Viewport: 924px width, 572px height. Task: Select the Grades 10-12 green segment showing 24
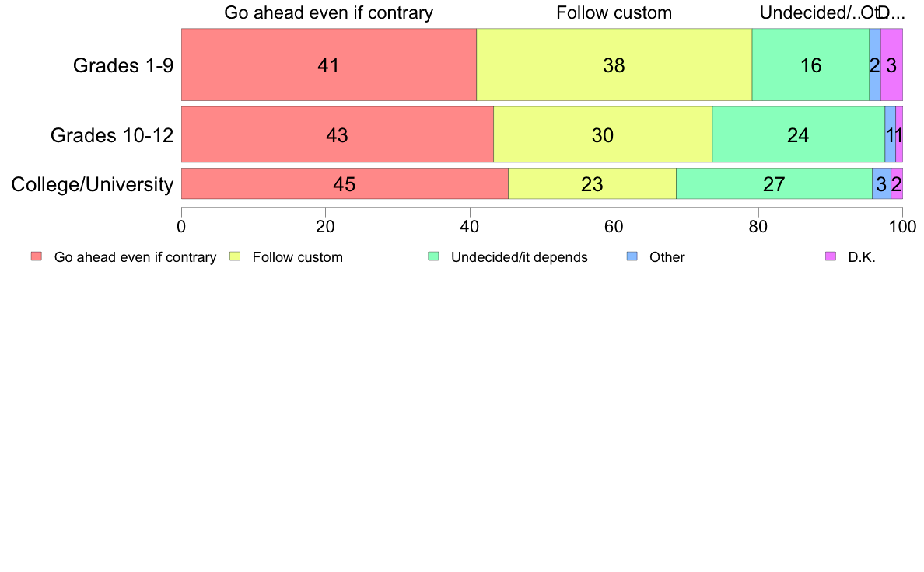click(799, 134)
